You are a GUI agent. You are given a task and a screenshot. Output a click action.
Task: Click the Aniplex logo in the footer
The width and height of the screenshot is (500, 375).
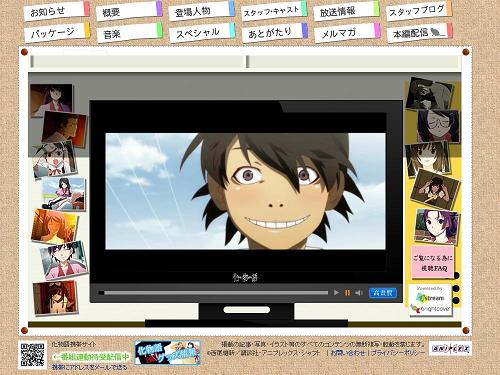pos(451,349)
